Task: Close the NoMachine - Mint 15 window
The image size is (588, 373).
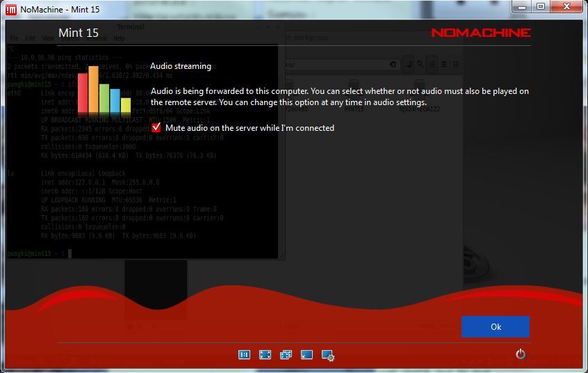Action: pyautogui.click(x=566, y=6)
